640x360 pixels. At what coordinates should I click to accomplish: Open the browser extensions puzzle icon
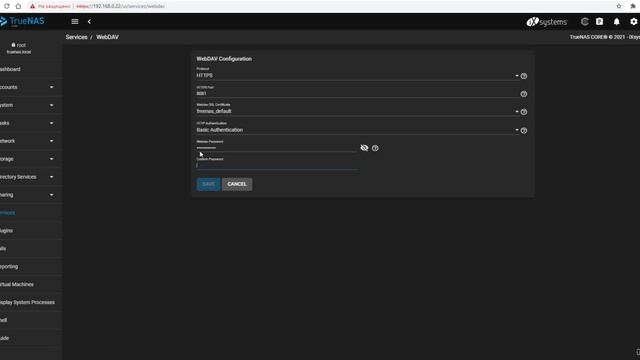633,6
